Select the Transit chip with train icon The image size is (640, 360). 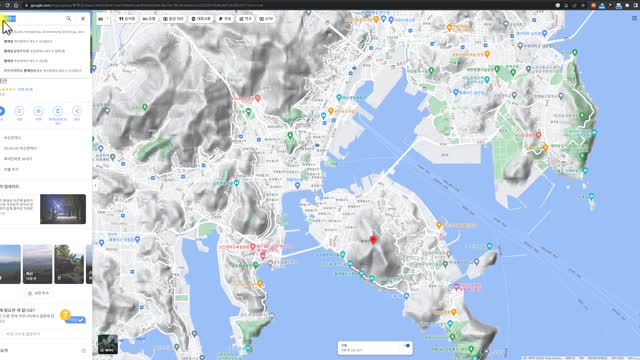point(201,19)
